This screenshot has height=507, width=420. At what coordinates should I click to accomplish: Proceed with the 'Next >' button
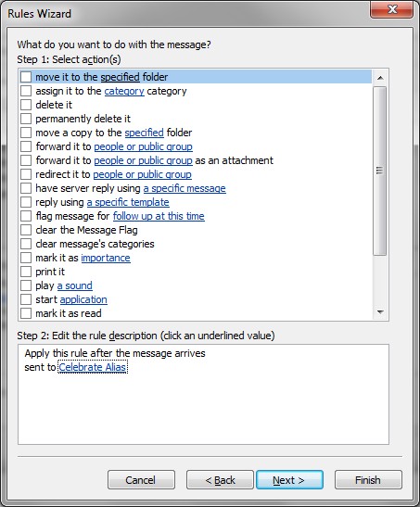coord(289,480)
